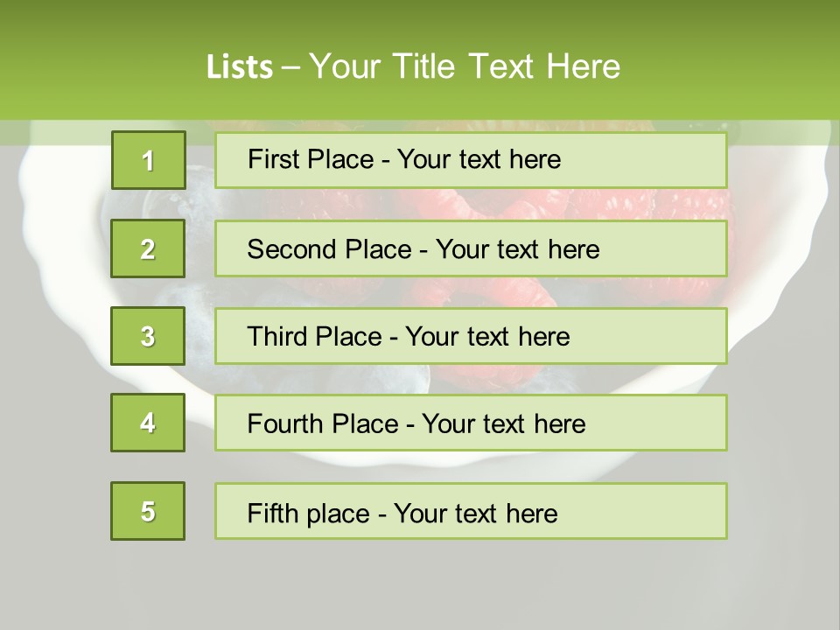Click the words 'Second Place'
This screenshot has height=630, width=840.
330,249
